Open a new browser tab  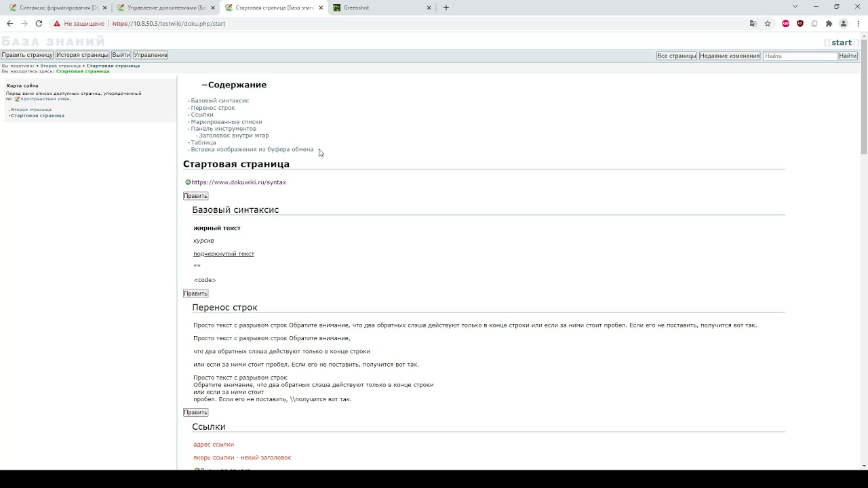(446, 7)
